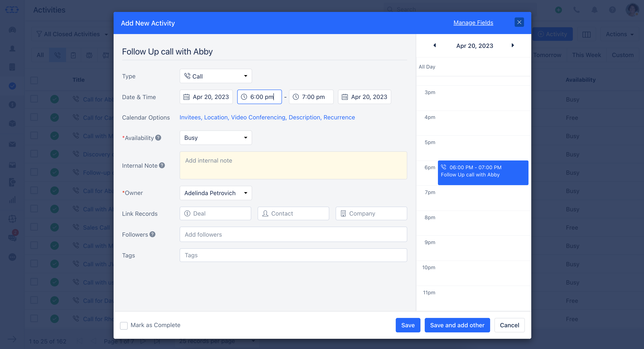Open the Type dropdown showing Call
Screen dimensions: 644x349
click(x=215, y=76)
